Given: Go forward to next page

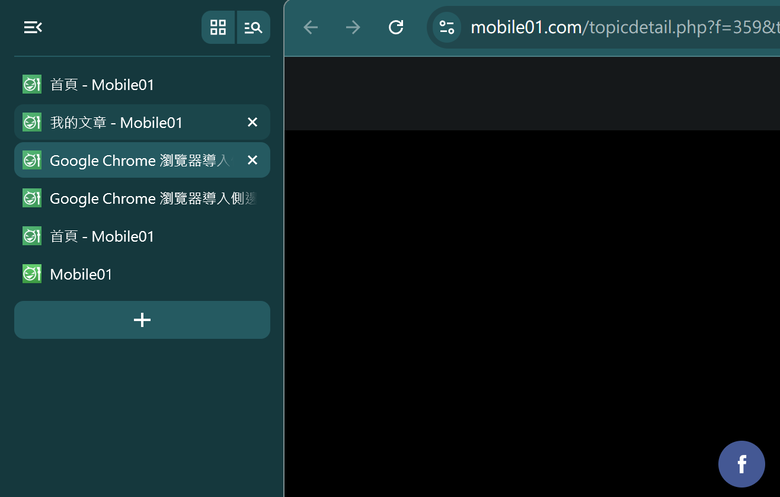Looking at the screenshot, I should 353,27.
